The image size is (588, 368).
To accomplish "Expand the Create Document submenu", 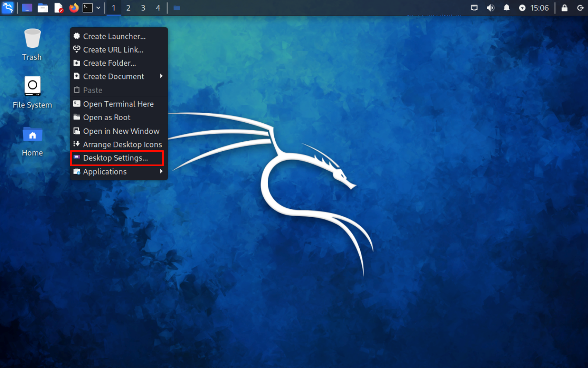I will coord(161,76).
